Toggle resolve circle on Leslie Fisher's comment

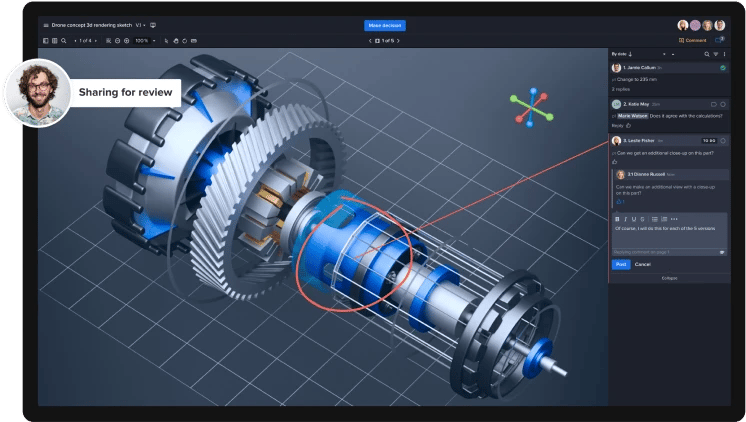722,140
